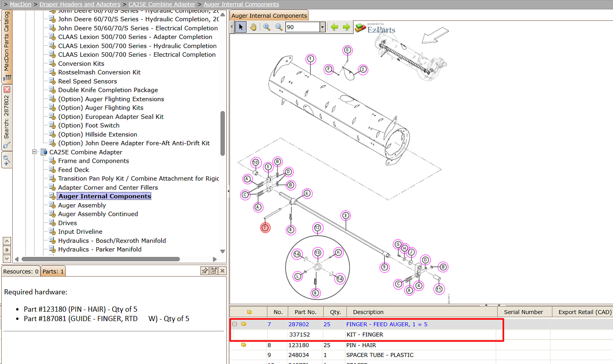Click the Rostselmash Conversion Kit page icon

(x=52, y=72)
